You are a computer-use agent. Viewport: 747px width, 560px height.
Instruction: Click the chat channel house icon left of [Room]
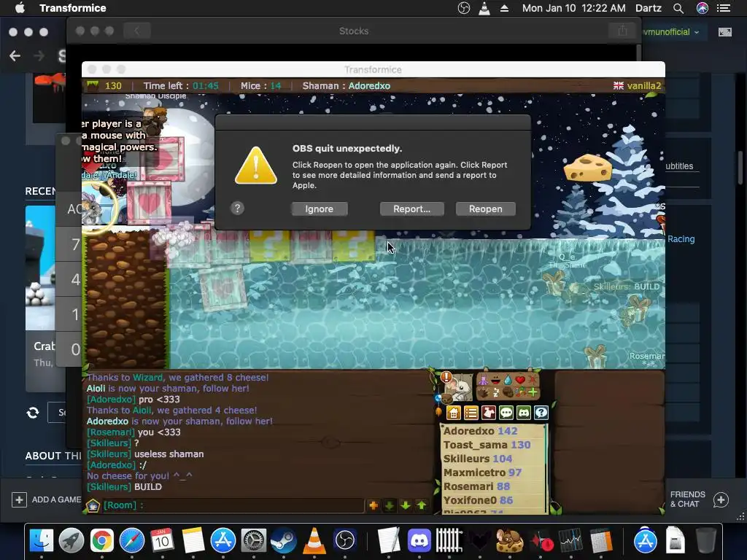[x=93, y=505]
